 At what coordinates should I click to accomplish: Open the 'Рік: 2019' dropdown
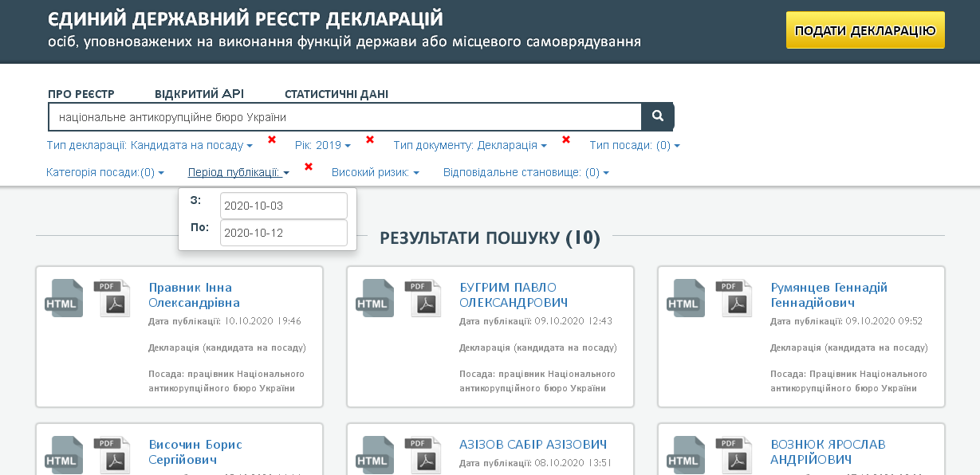pos(323,146)
